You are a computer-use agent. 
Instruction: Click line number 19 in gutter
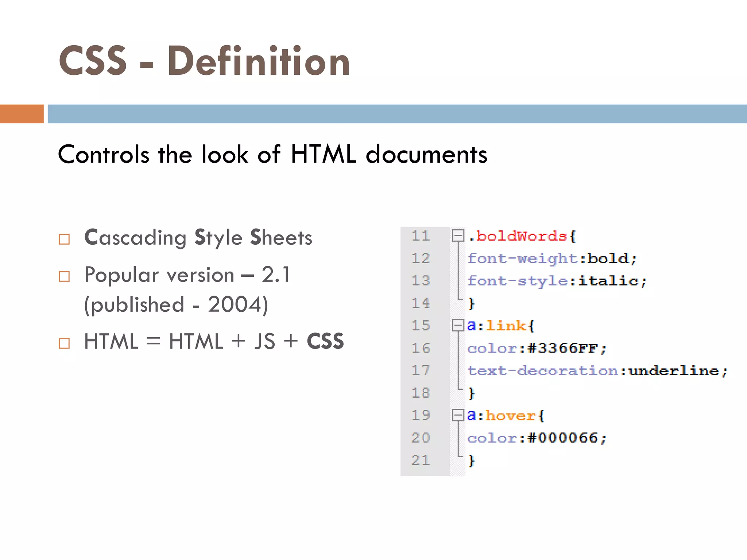coord(420,415)
